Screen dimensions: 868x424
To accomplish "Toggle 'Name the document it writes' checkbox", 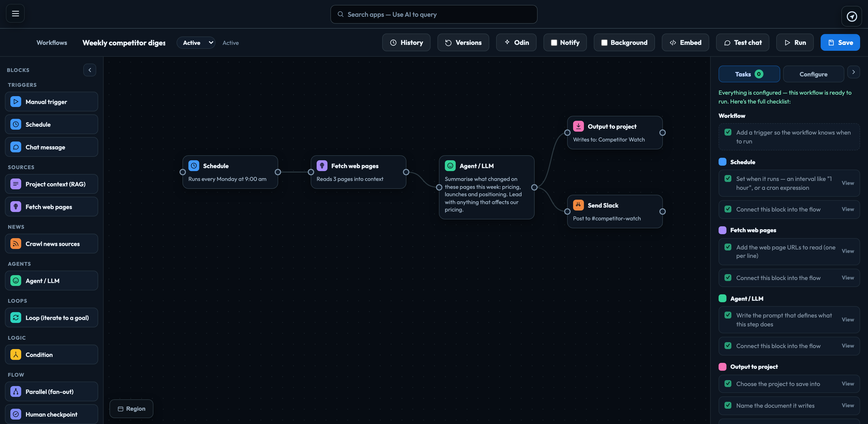I will pyautogui.click(x=728, y=405).
